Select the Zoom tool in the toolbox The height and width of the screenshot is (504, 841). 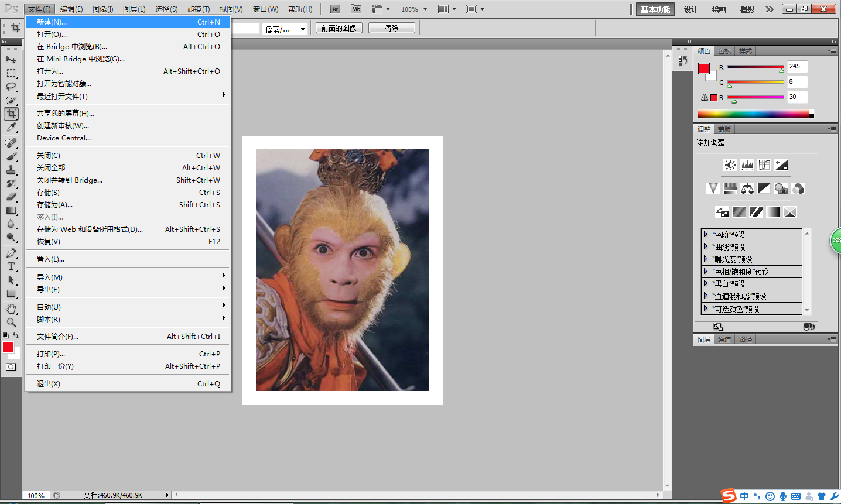(x=11, y=323)
